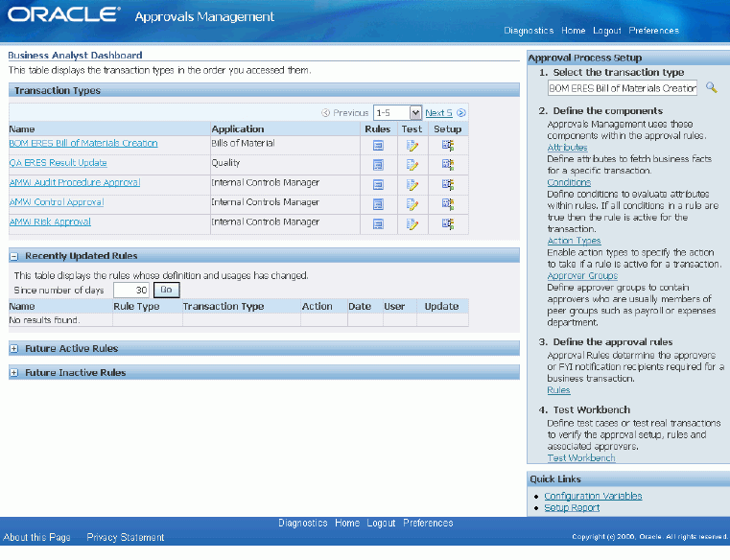This screenshot has height=560, width=730.
Task: Open Preferences in the footer bar
Action: pos(428,524)
